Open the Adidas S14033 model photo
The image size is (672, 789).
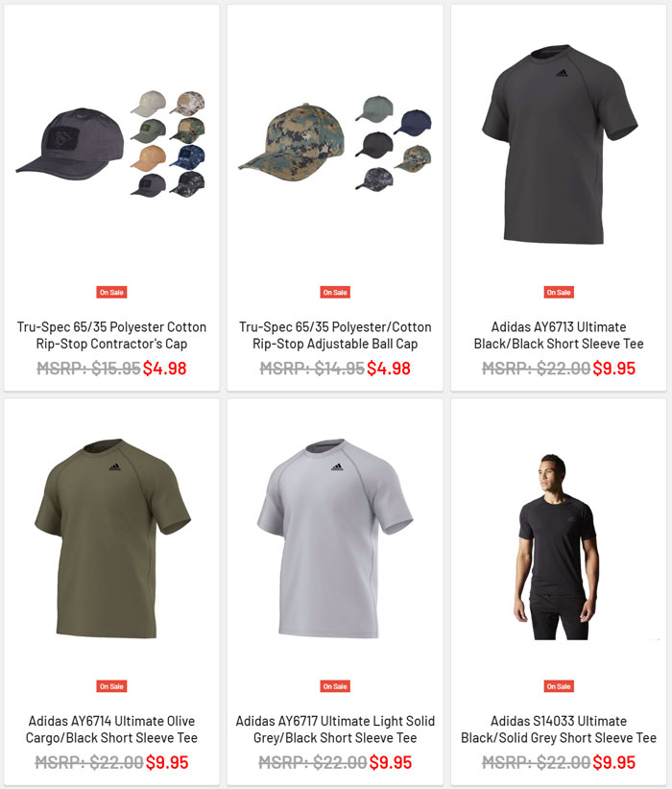(558, 547)
